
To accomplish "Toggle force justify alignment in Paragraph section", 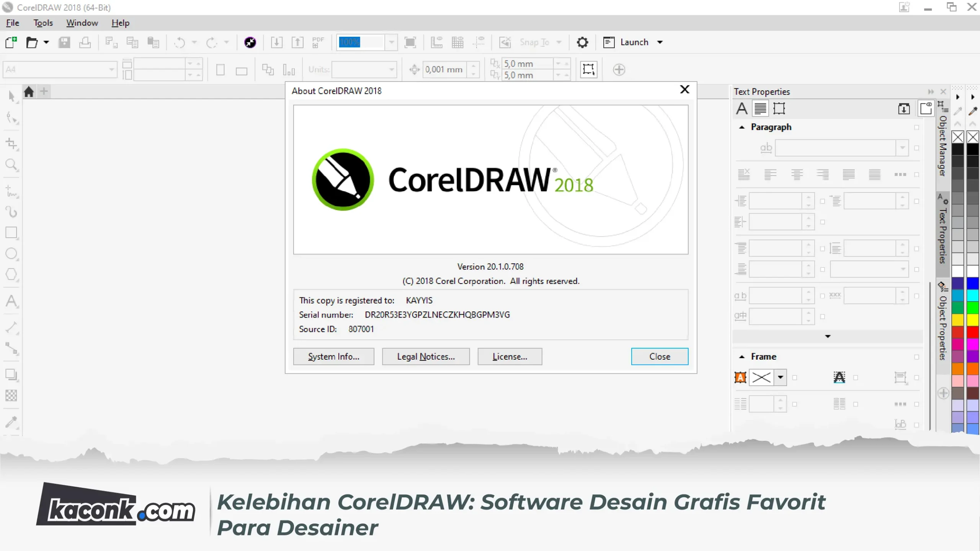I will 875,175.
